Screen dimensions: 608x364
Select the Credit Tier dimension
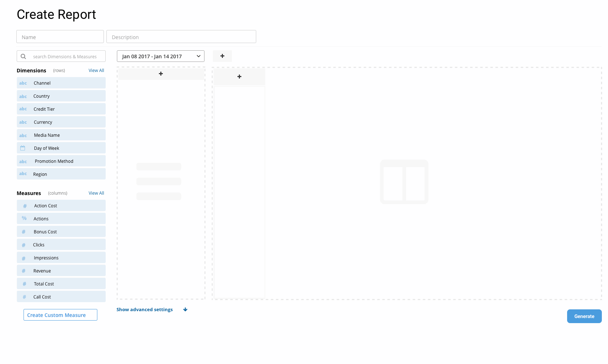pyautogui.click(x=61, y=109)
